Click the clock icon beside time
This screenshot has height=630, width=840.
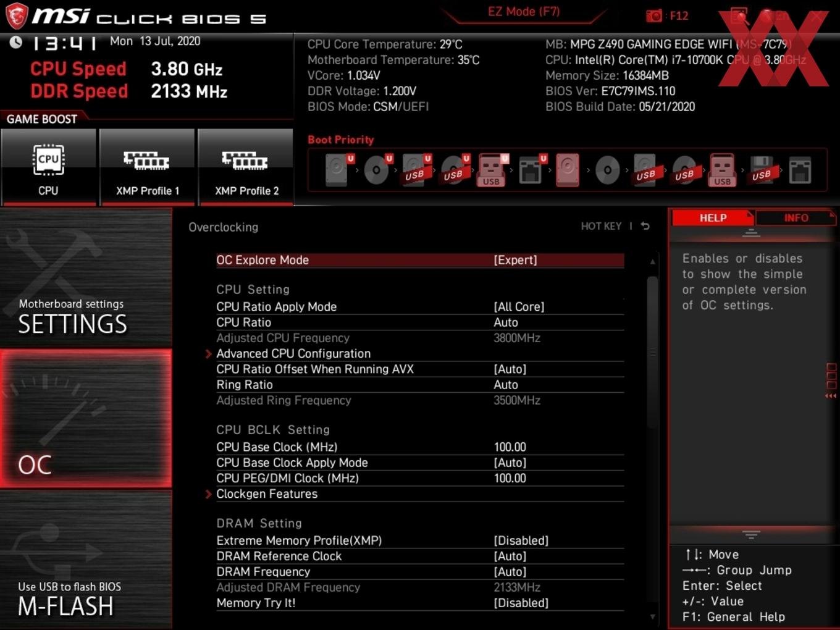(16, 41)
